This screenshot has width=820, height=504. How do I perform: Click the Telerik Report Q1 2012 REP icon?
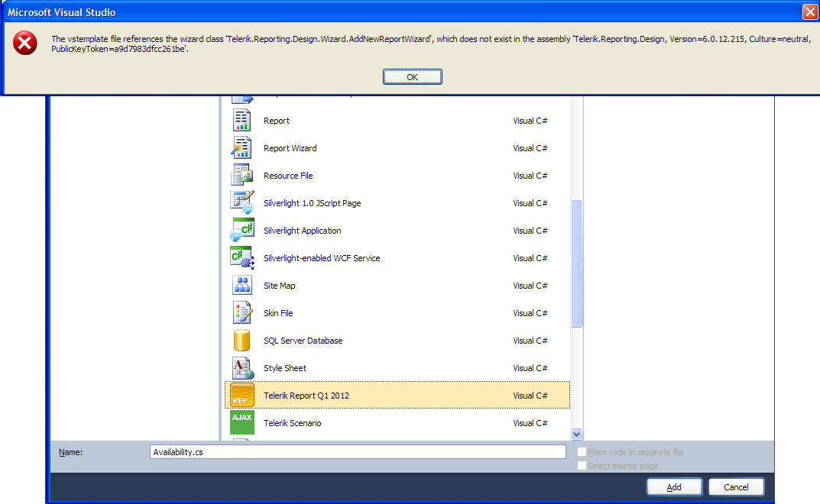click(x=242, y=396)
